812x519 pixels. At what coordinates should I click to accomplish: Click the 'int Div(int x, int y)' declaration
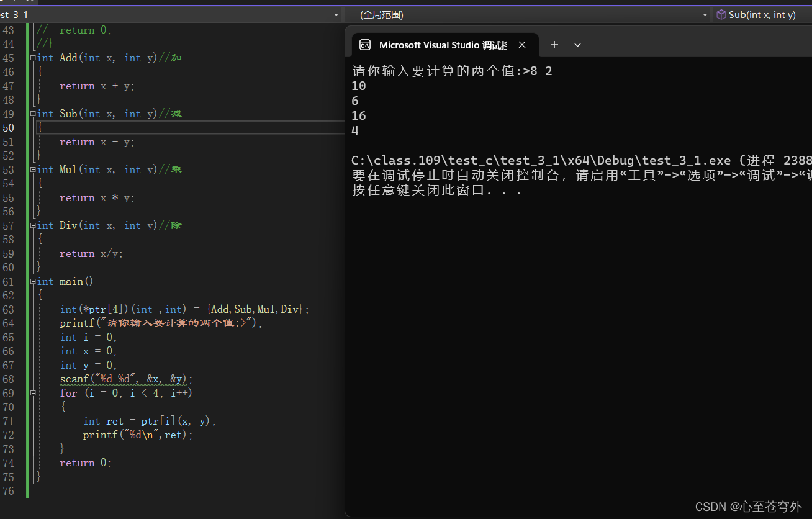click(97, 225)
